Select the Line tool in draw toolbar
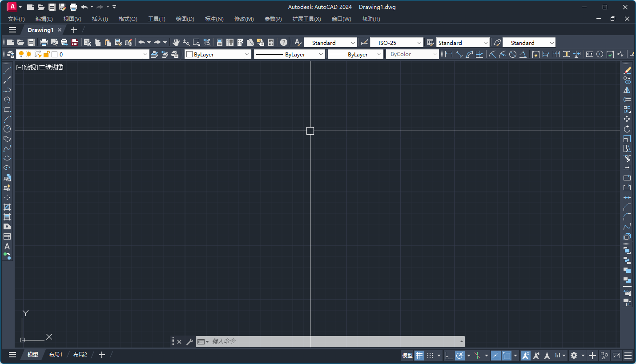 point(7,70)
